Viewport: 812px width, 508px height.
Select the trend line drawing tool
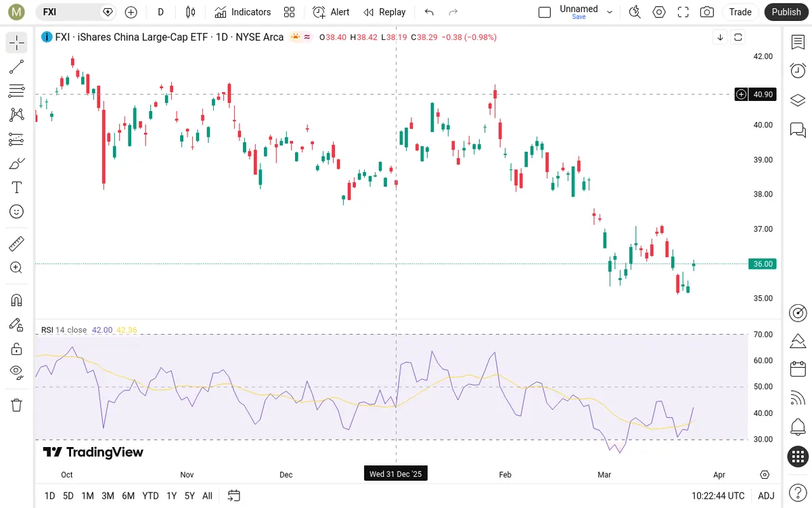pos(17,66)
